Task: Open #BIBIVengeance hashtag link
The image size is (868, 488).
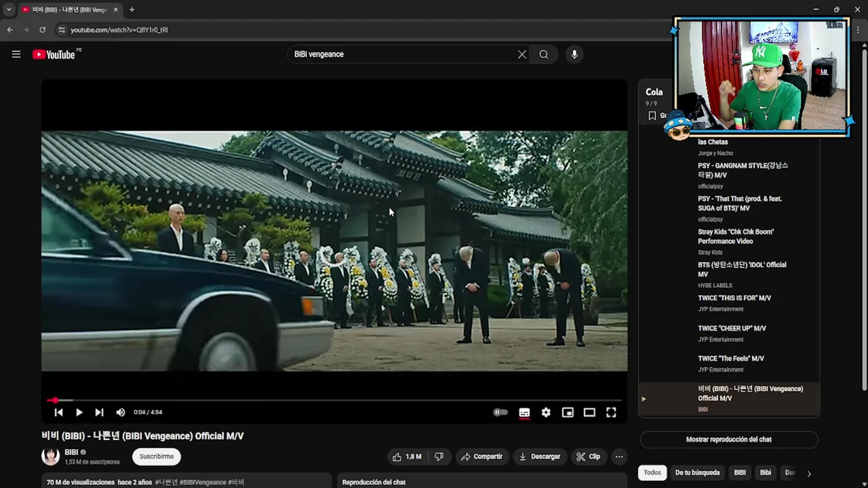Action: click(203, 483)
